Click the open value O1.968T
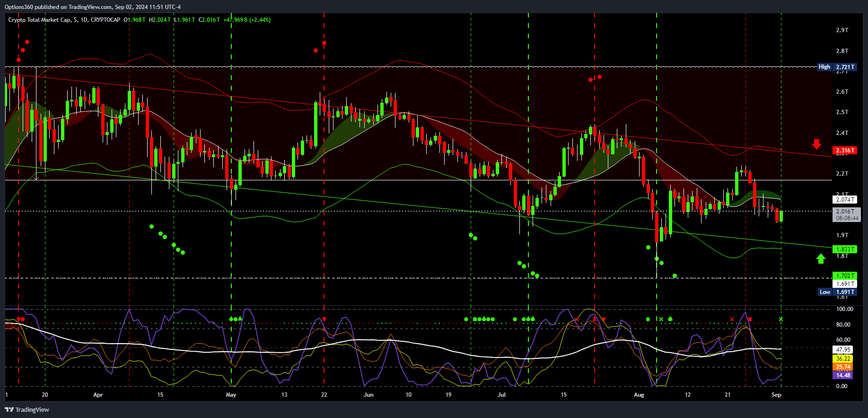Viewport: 868px width, 418px height. (134, 20)
